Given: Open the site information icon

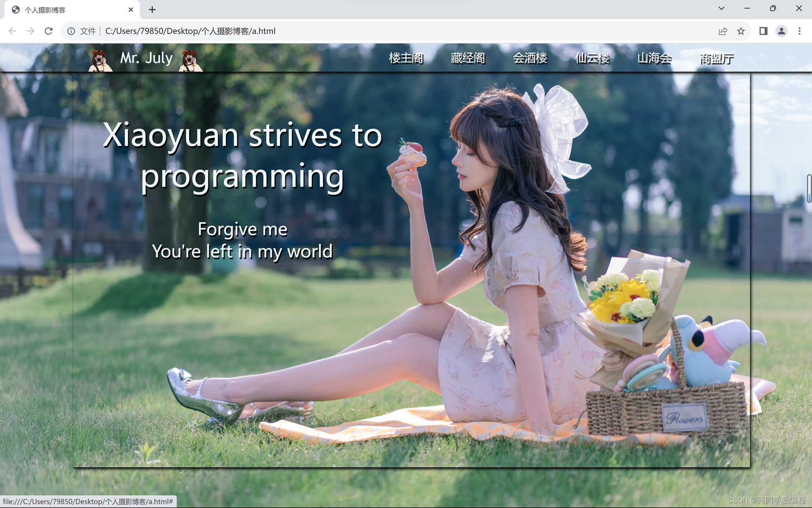Looking at the screenshot, I should tap(71, 31).
